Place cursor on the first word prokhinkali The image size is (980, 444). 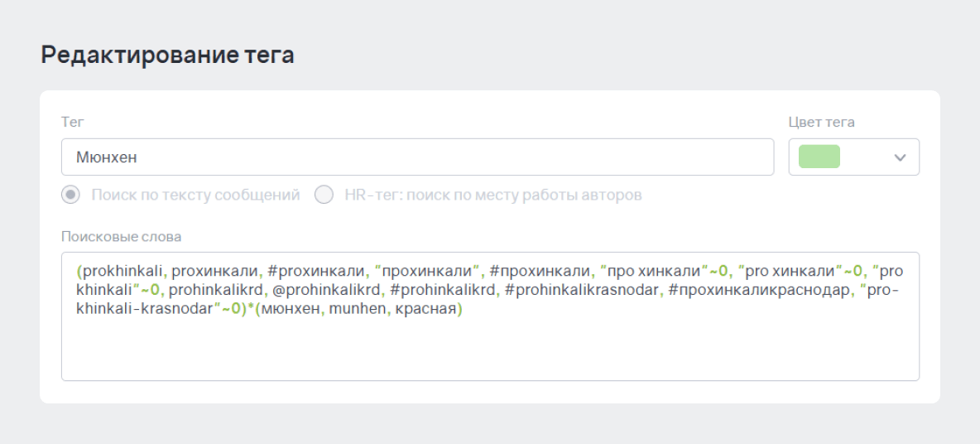(x=122, y=272)
